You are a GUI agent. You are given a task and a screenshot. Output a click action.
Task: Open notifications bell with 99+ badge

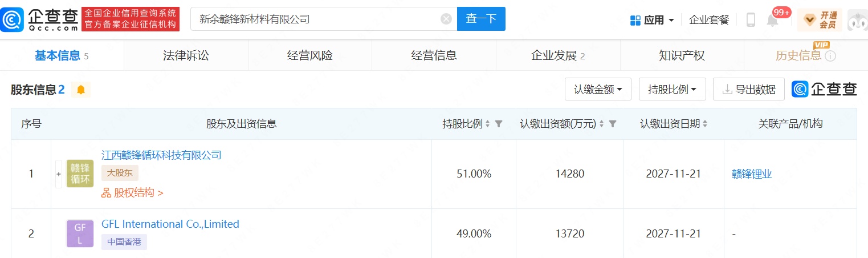click(773, 21)
